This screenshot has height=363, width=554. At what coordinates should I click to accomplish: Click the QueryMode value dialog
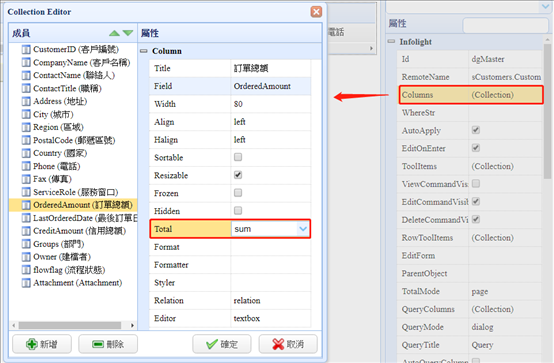click(482, 327)
